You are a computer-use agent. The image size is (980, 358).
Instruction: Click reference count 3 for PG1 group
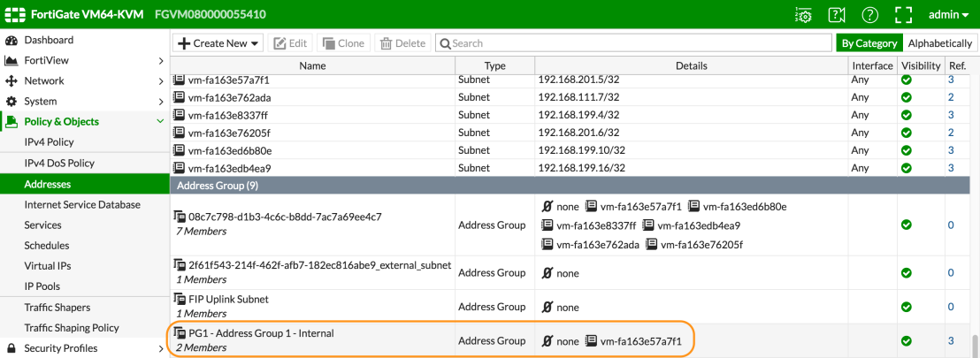pos(951,340)
